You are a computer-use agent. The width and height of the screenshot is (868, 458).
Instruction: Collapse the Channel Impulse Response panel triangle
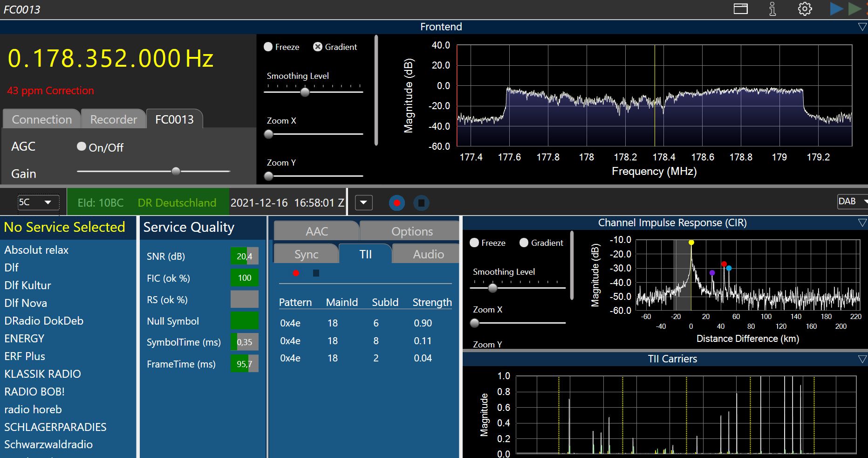[x=862, y=223]
